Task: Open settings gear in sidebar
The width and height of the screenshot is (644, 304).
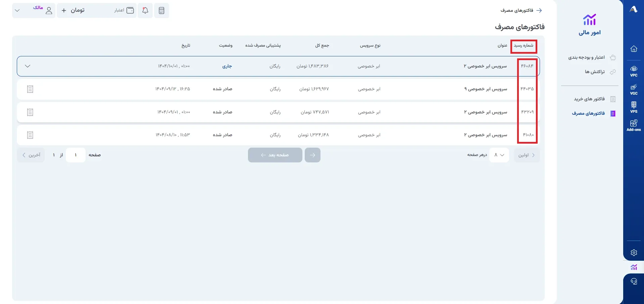Action: click(634, 253)
